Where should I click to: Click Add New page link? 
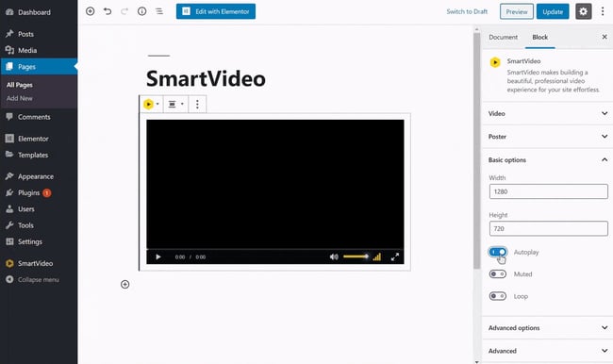click(x=20, y=98)
